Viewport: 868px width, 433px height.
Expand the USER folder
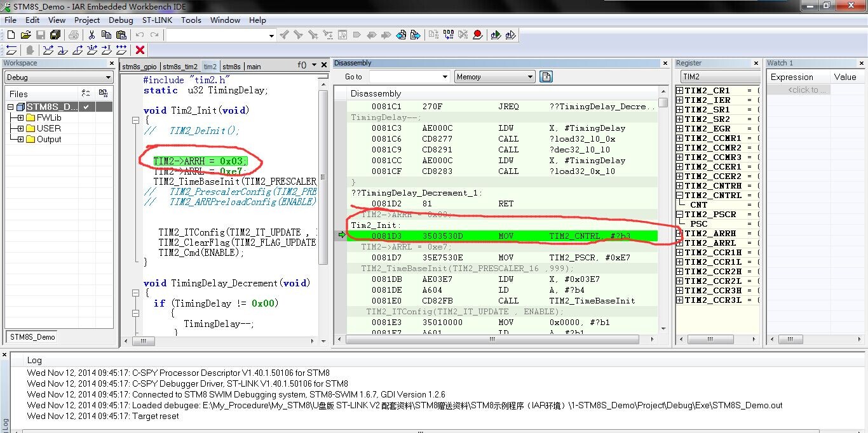20,129
